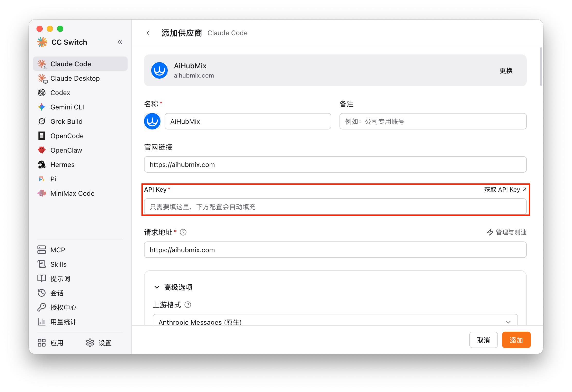Click AiHubMix avatar icon next to name field
Image resolution: width=572 pixels, height=392 pixels.
(152, 121)
